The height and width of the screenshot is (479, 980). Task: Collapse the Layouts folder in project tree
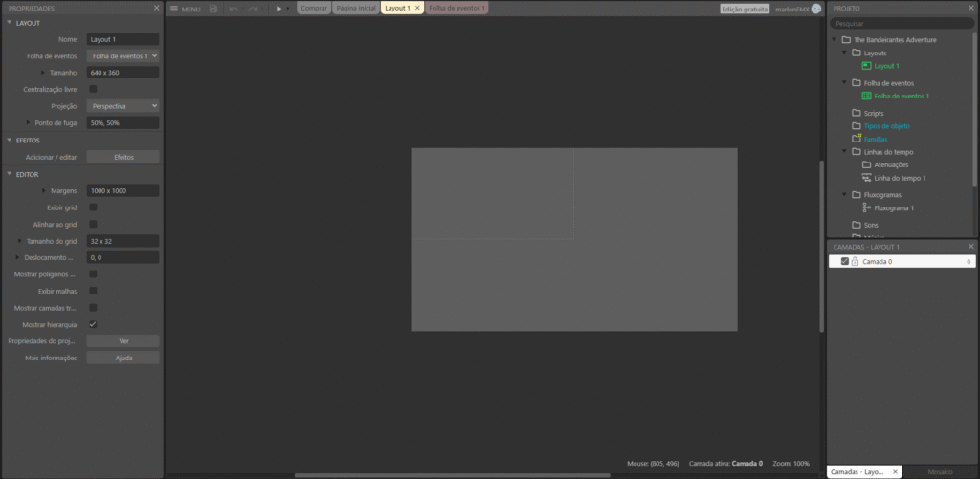844,54
